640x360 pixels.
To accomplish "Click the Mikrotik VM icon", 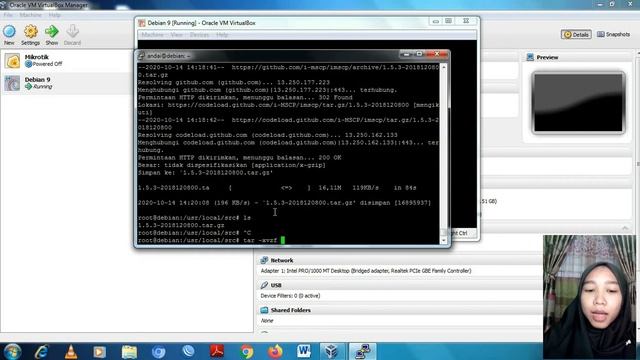I will click(x=12, y=61).
